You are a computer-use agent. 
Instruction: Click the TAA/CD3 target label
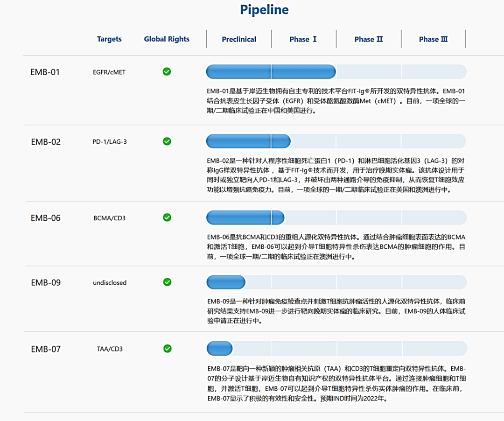point(110,349)
